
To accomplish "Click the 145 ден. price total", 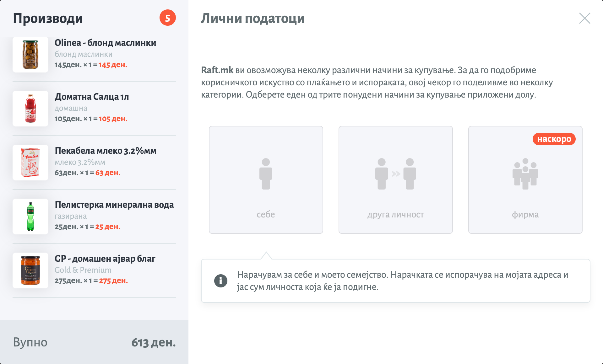I will (113, 65).
